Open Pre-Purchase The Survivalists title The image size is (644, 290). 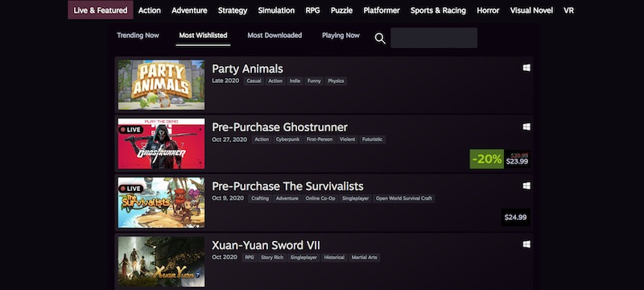point(287,187)
